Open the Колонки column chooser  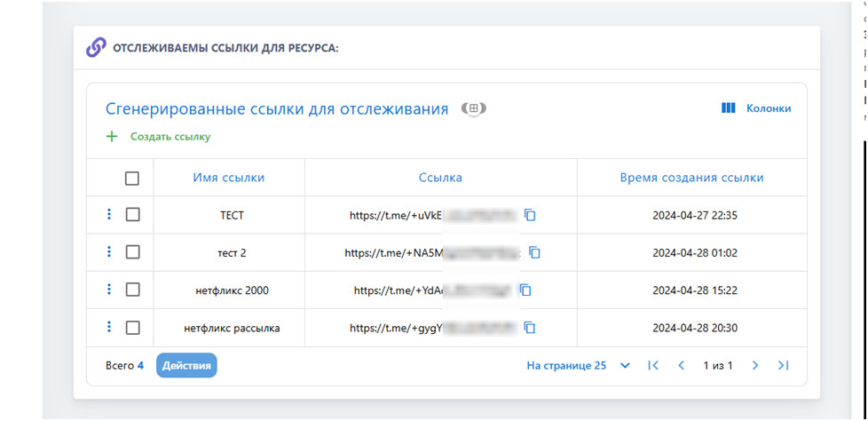pos(756,108)
